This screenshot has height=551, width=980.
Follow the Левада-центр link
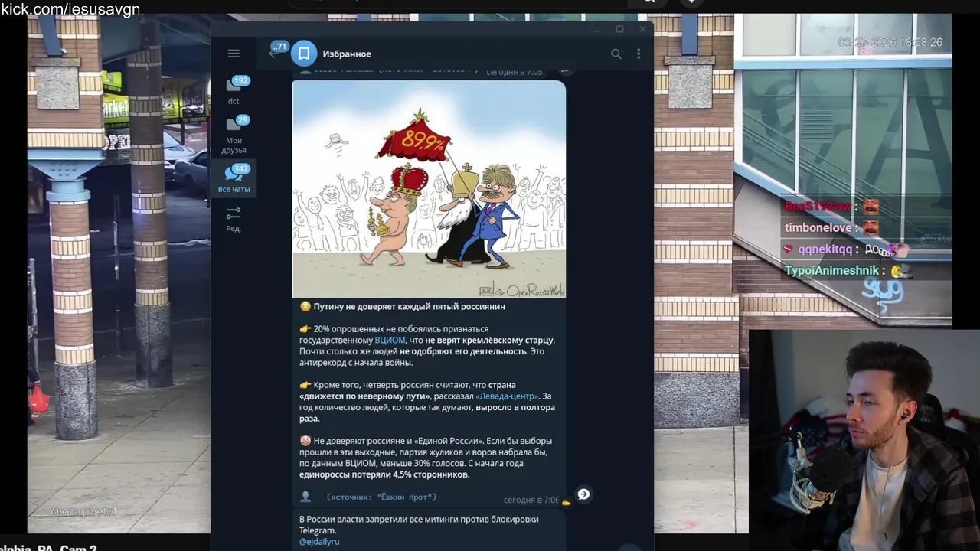tap(507, 396)
